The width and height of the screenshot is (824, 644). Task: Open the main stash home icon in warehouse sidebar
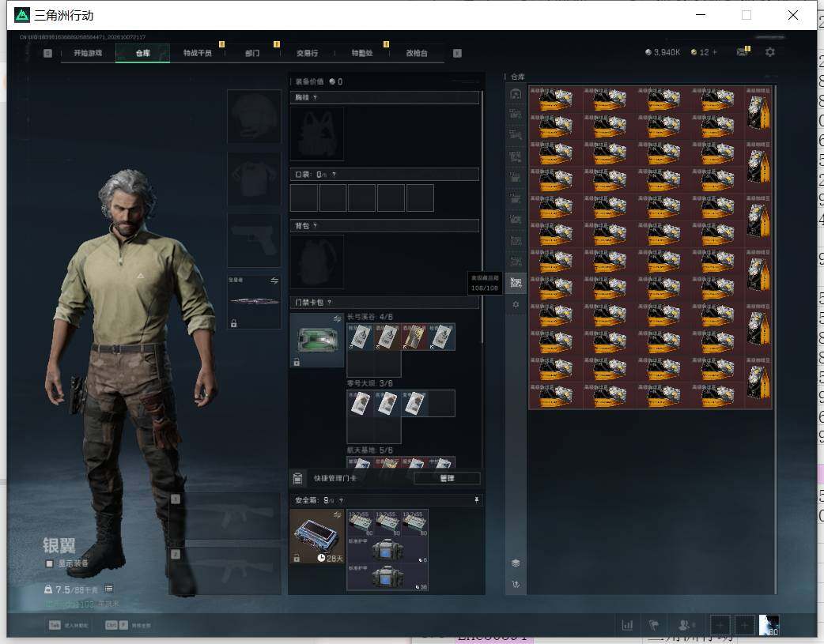516,94
